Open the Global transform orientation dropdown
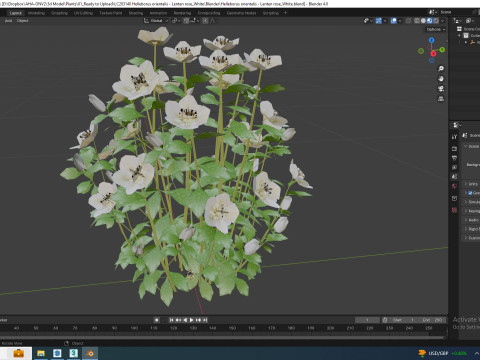 pos(156,21)
